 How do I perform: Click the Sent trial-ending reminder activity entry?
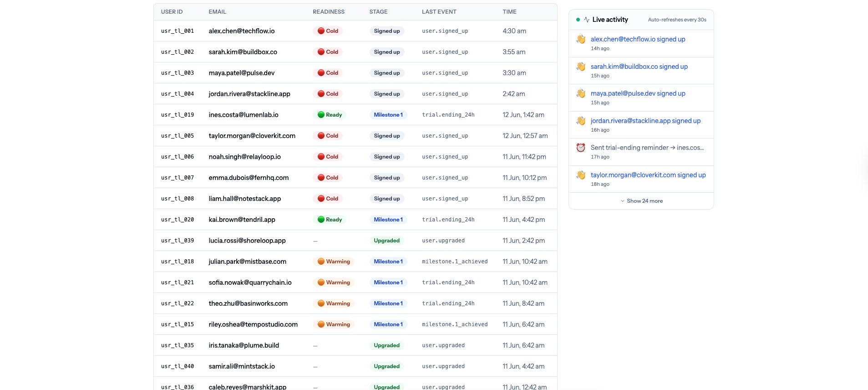coord(641,152)
